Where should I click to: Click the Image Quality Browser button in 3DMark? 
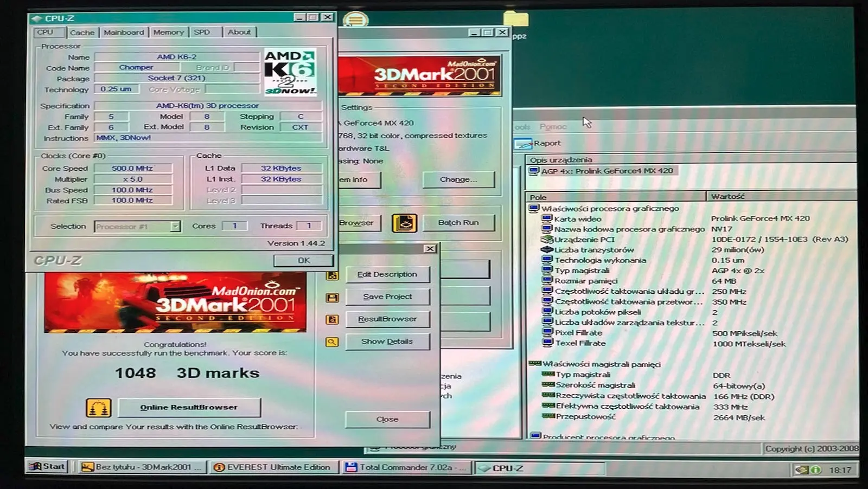pyautogui.click(x=359, y=223)
